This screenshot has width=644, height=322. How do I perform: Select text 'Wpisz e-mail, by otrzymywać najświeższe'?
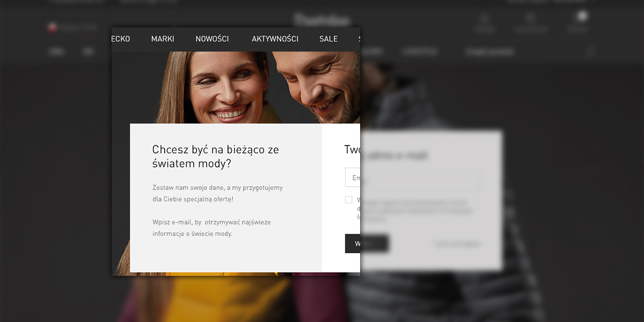pos(211,222)
